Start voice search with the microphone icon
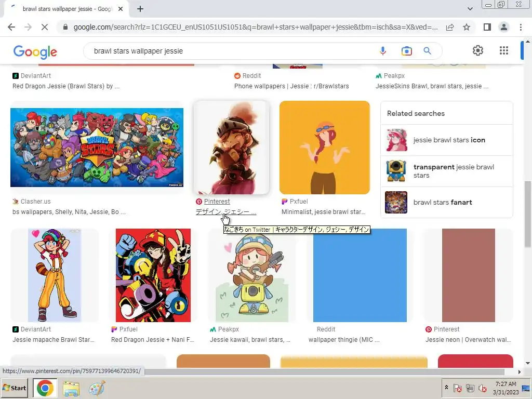 tap(383, 51)
